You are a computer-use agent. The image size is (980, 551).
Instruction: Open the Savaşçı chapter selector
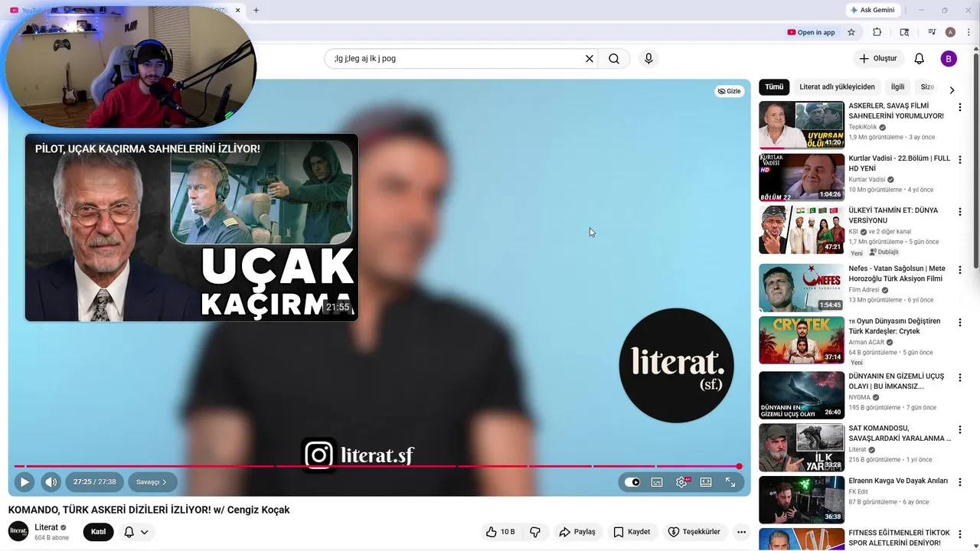[x=152, y=482]
